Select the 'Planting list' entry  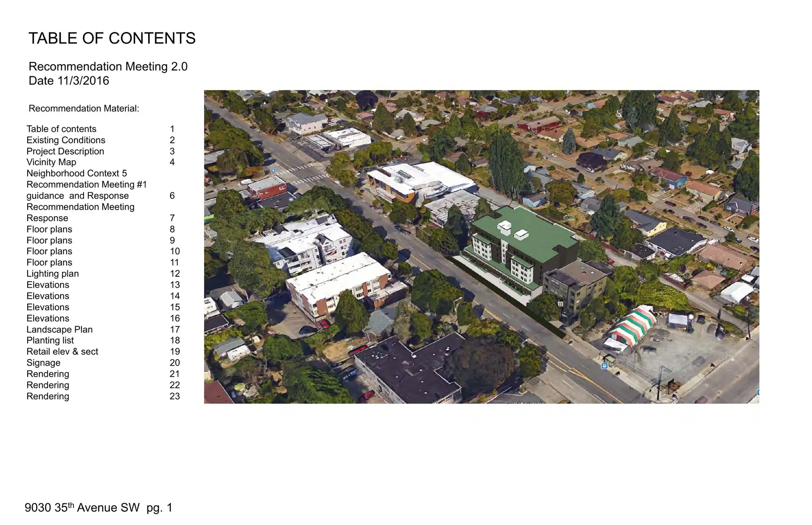(50, 341)
